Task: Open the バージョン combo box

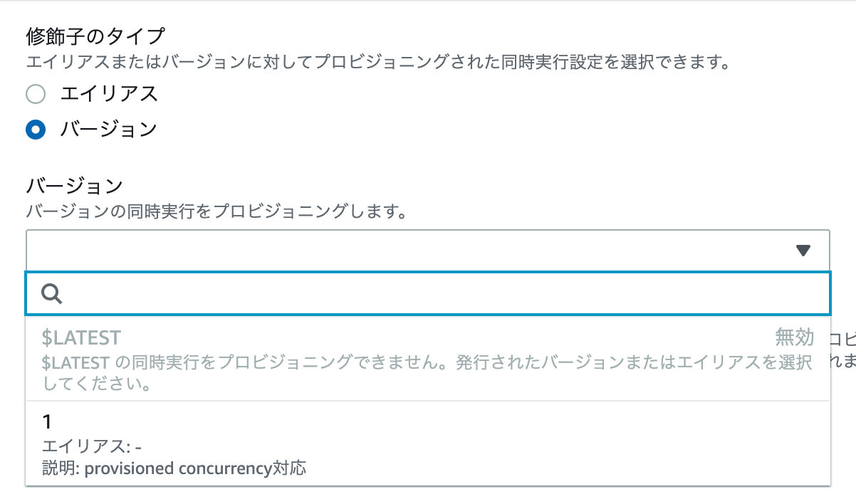Action: pos(427,250)
